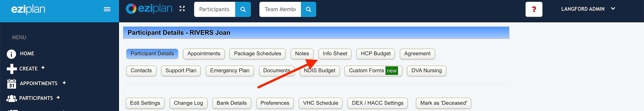Click the Edit Settings button
Screen dimensions: 644x111
(x=145, y=103)
